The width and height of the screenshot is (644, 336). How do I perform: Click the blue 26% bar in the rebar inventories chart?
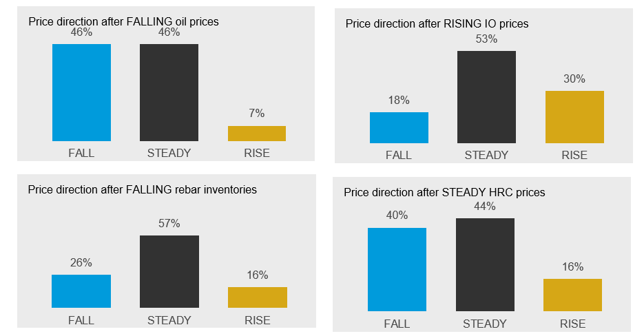tap(81, 291)
